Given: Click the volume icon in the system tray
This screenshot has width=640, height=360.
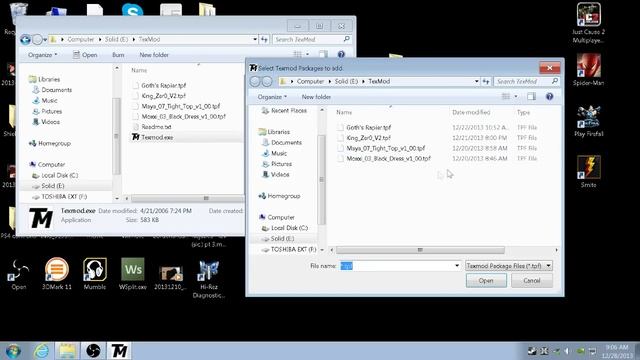Looking at the screenshot, I should (567, 351).
